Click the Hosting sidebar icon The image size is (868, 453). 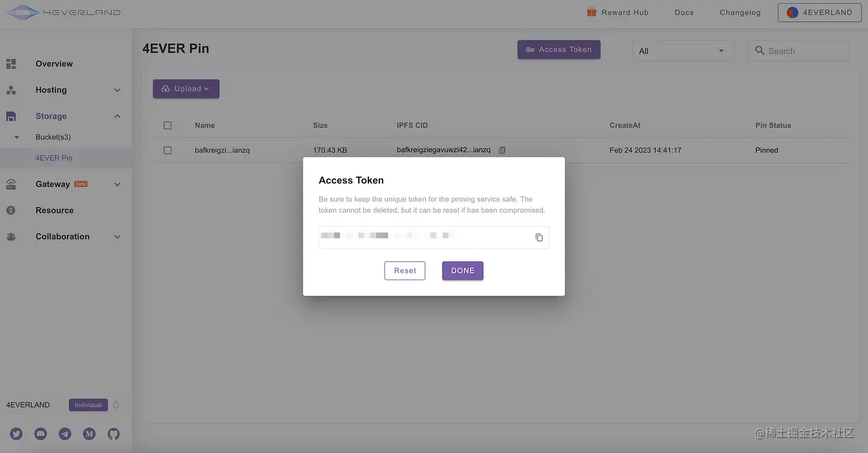11,90
